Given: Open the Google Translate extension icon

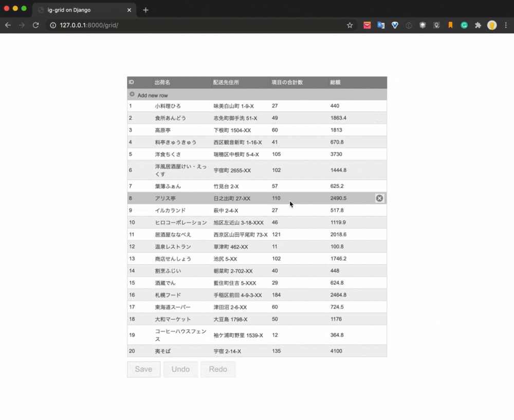Looking at the screenshot, I should [x=381, y=25].
